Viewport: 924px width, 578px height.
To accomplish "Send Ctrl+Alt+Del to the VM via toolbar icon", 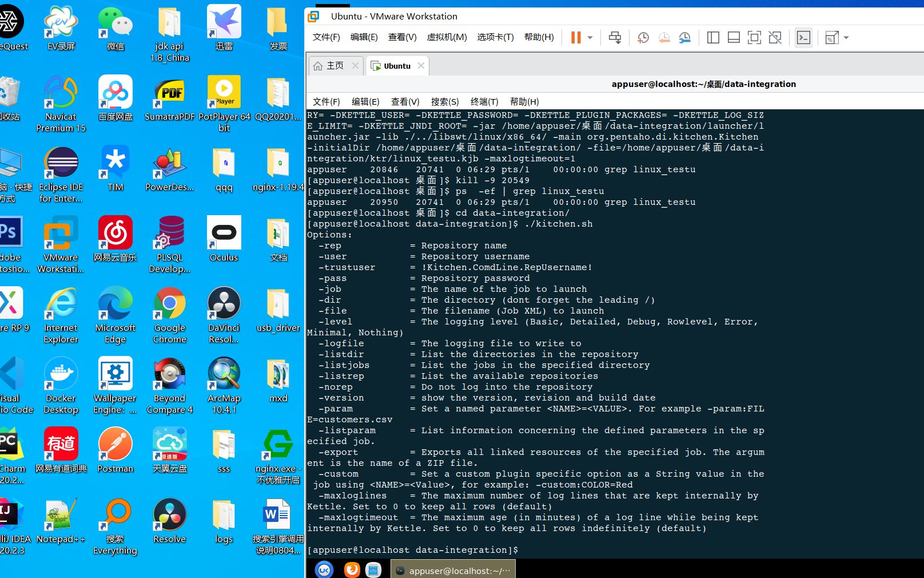I will 615,38.
